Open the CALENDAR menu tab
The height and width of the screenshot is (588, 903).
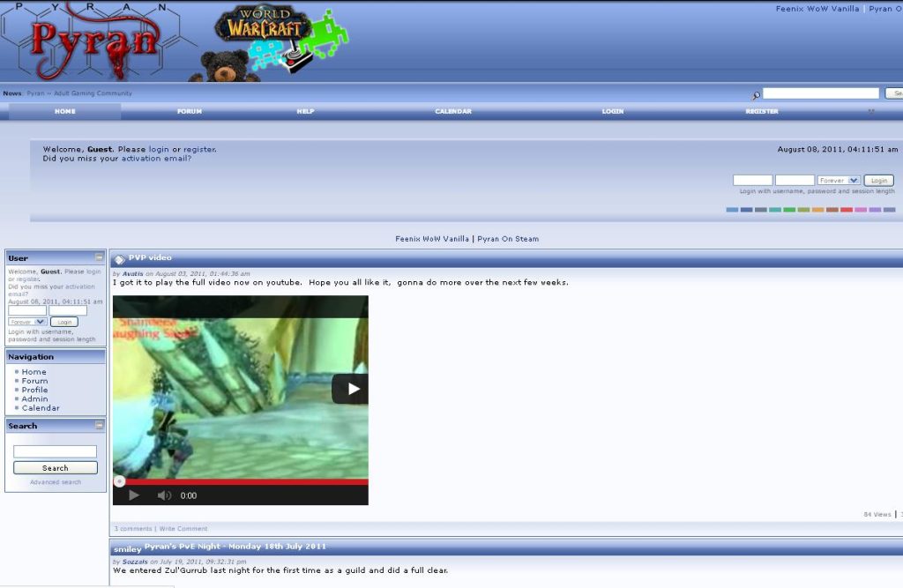pos(453,112)
